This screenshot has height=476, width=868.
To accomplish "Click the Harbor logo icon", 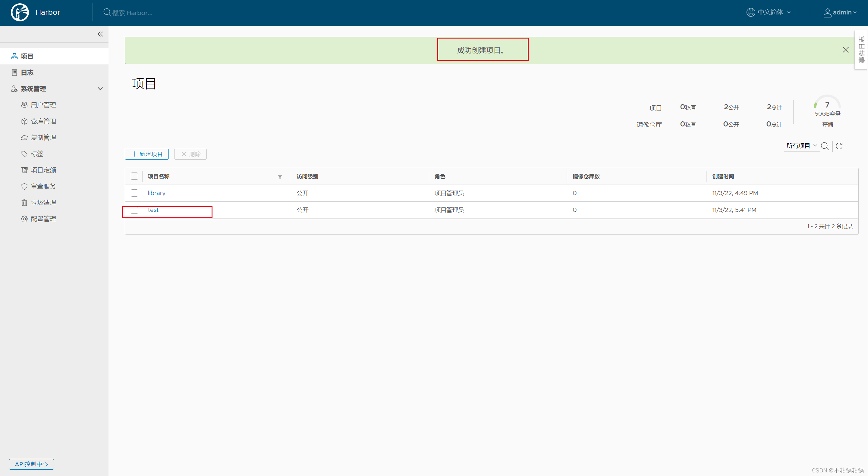I will click(x=20, y=12).
